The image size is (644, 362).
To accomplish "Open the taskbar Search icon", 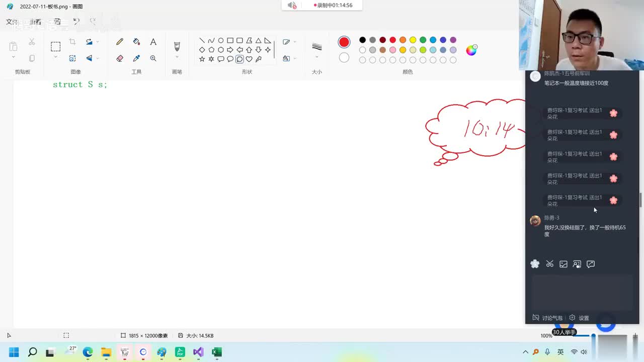I will (x=32, y=352).
